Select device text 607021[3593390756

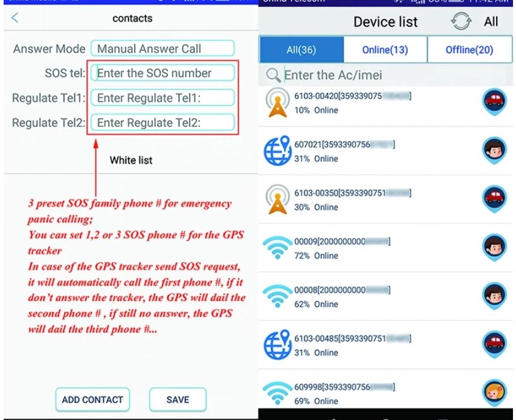point(332,144)
